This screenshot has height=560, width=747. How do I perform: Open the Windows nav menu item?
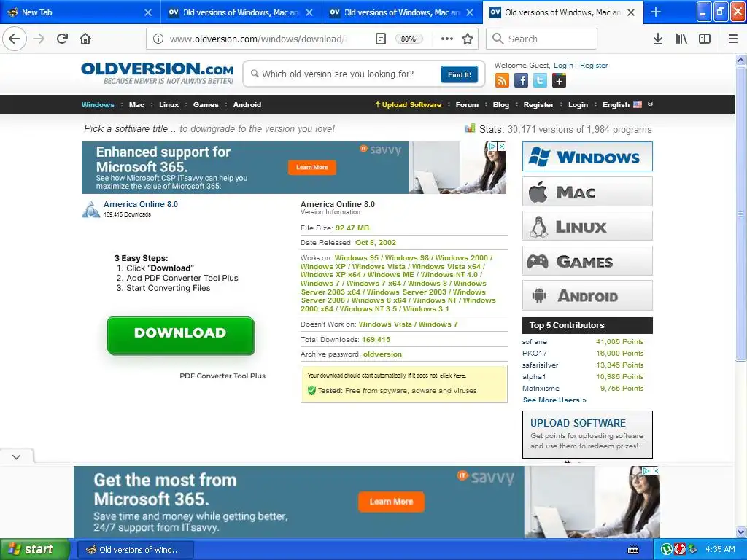tap(98, 105)
